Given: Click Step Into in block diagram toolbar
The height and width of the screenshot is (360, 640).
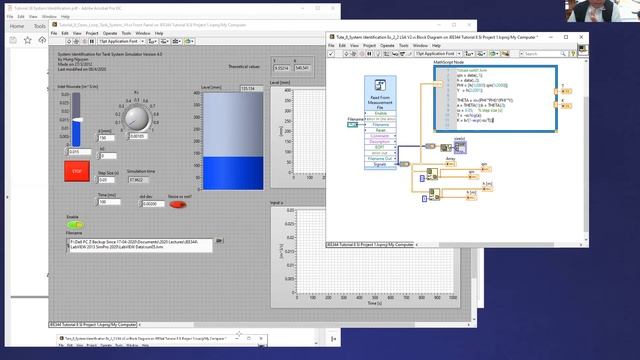Looking at the screenshot, I should [395, 53].
